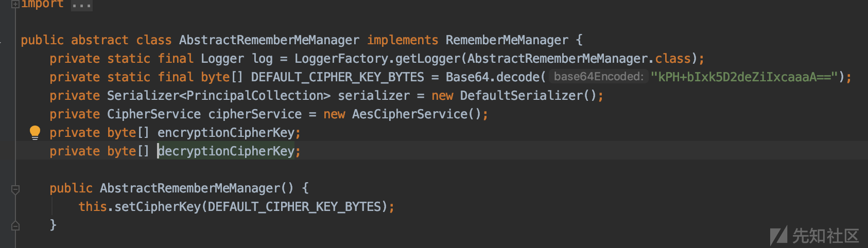
Task: Click the DefaultSerializer constructor call
Action: click(528, 96)
